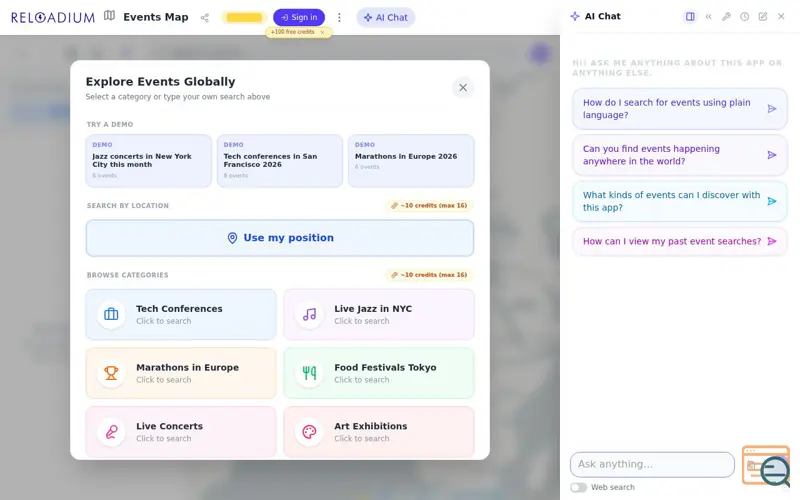Image resolution: width=800 pixels, height=500 pixels.
Task: Ask how to search events using plain language
Action: pyautogui.click(x=680, y=109)
